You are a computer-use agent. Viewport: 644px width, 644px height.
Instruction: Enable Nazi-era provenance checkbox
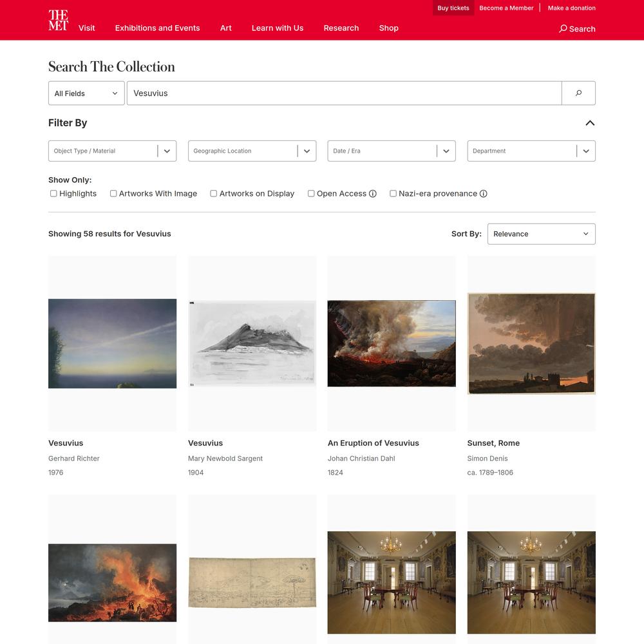coord(393,193)
